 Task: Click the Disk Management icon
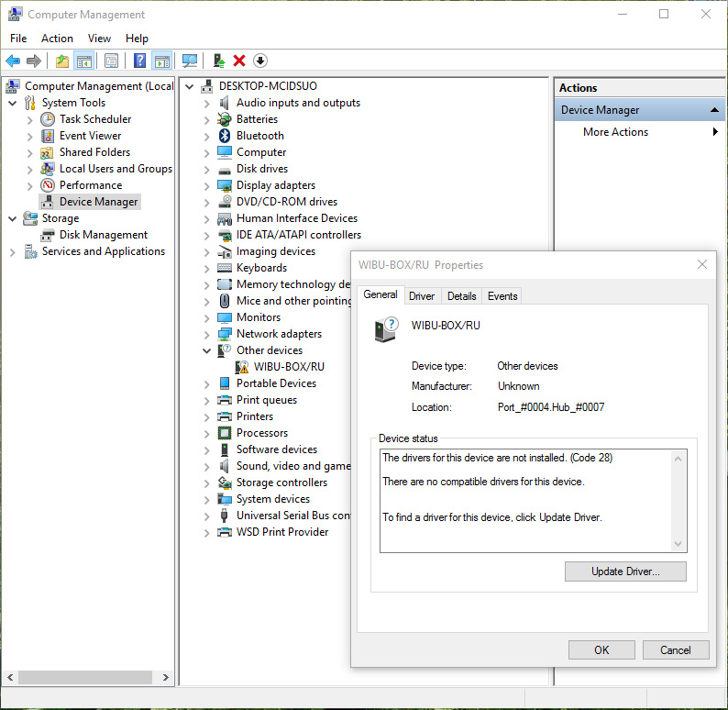(x=48, y=236)
